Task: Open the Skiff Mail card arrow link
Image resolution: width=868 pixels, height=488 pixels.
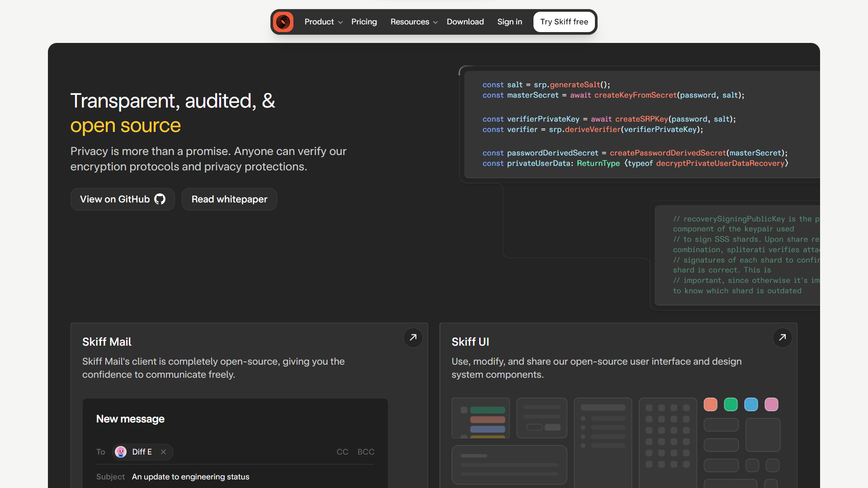Action: tap(413, 338)
